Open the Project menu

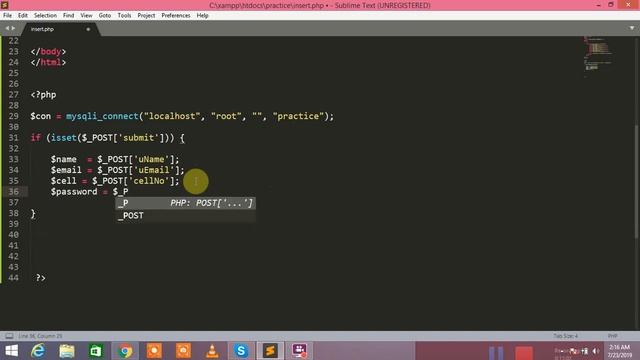(x=146, y=16)
